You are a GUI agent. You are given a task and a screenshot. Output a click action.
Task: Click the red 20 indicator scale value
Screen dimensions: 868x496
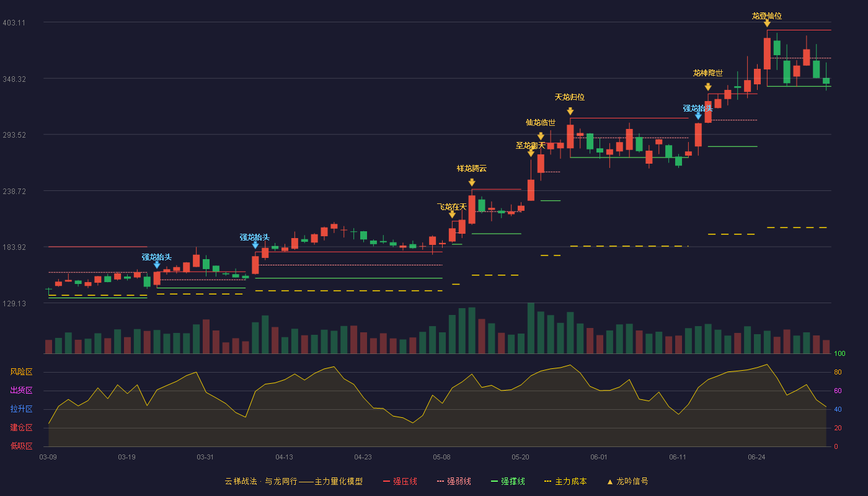(838, 428)
